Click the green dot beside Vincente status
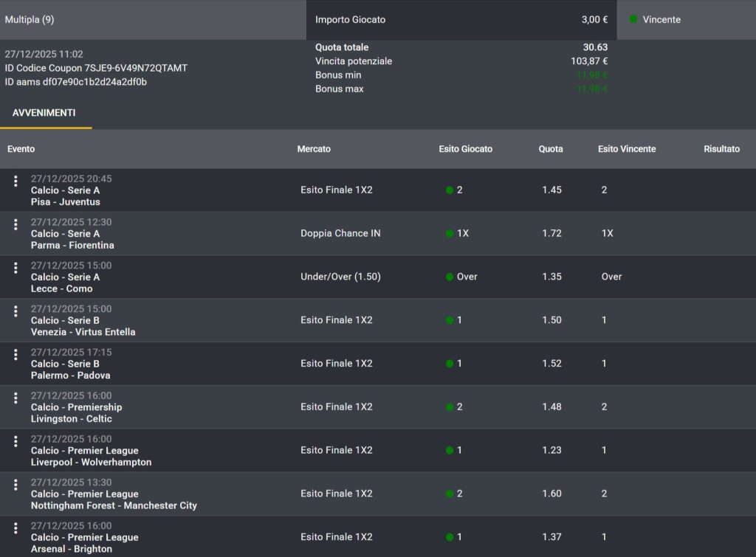Image resolution: width=756 pixels, height=557 pixels. point(633,19)
